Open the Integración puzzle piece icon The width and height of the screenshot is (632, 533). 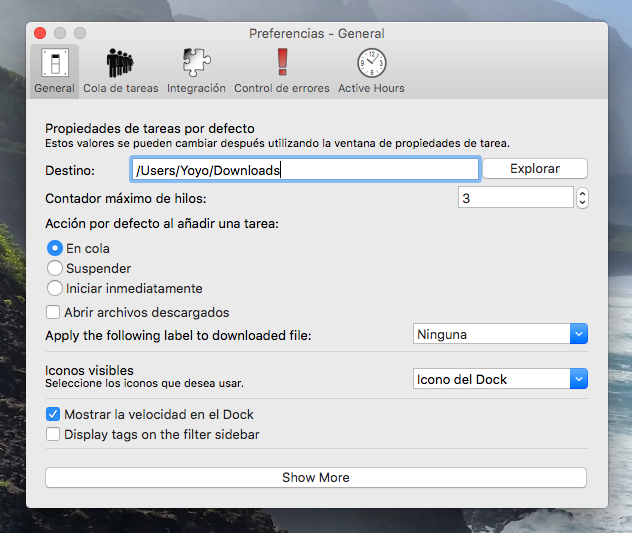pyautogui.click(x=196, y=64)
